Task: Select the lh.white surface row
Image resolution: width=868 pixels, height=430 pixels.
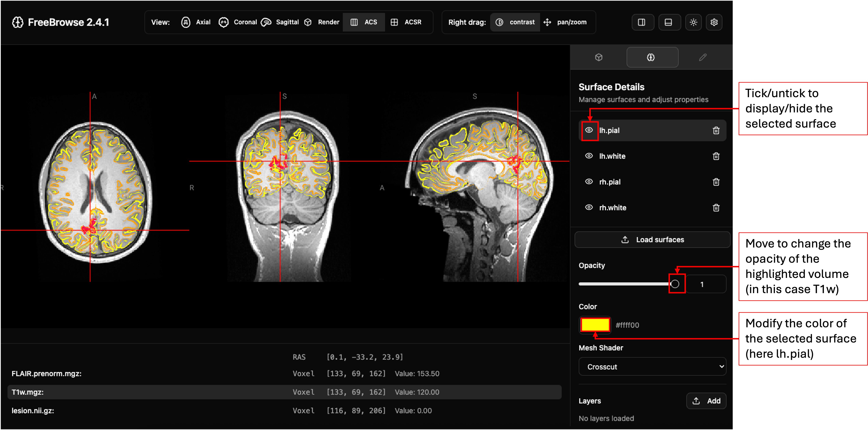Action: tap(652, 156)
